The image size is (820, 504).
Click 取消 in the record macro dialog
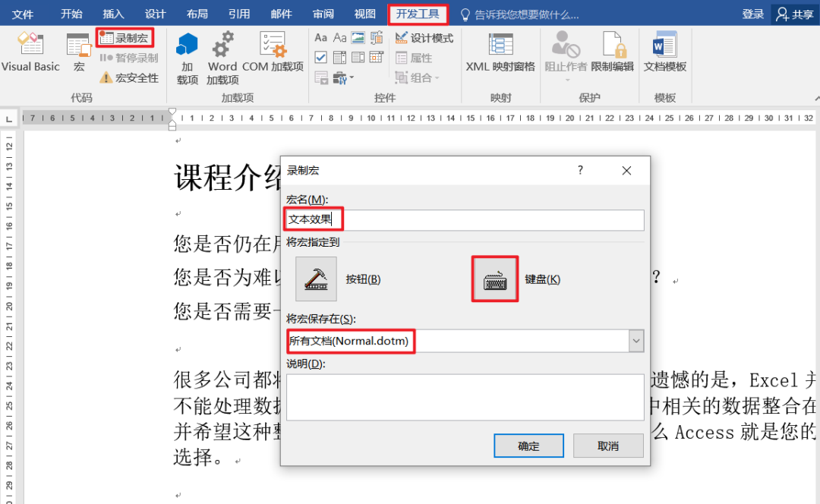coord(608,446)
